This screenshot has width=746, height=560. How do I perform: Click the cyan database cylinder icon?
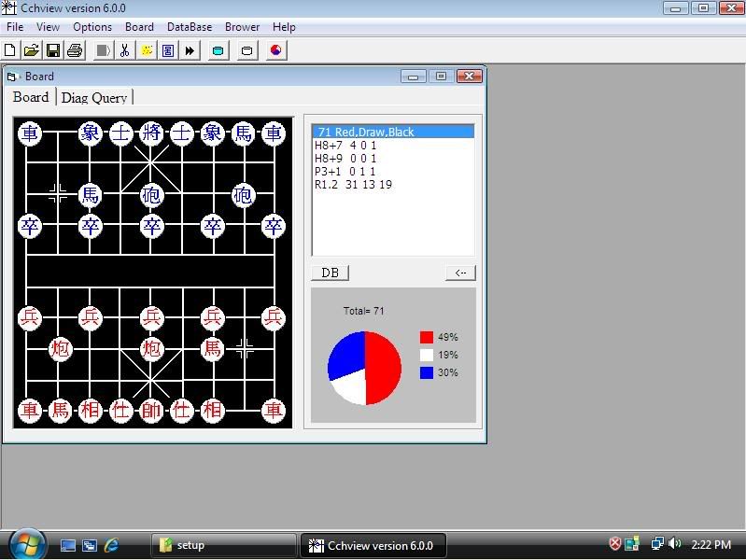pos(218,50)
